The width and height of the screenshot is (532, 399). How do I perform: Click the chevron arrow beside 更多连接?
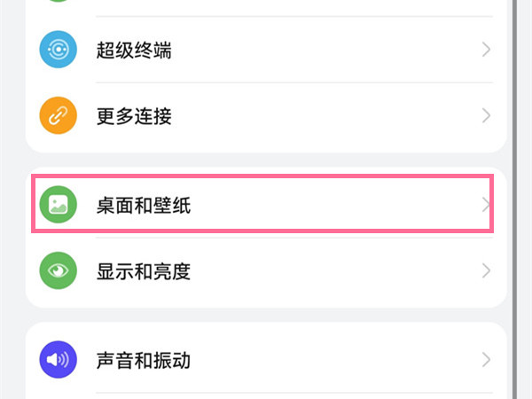tap(486, 115)
